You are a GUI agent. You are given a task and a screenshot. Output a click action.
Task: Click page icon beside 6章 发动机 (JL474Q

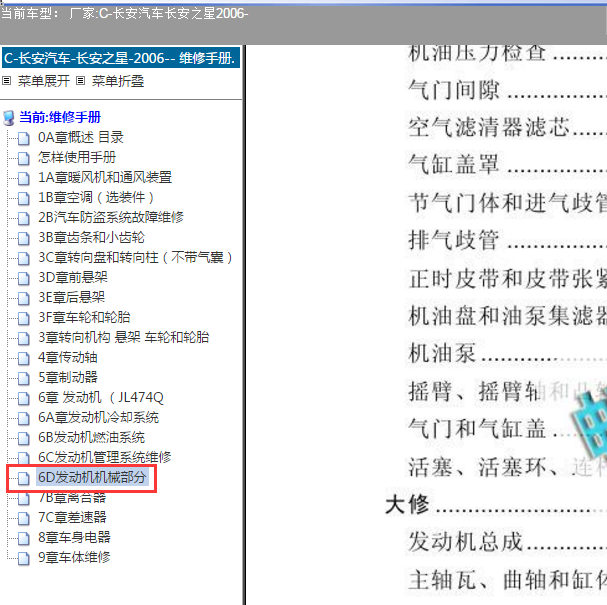[x=24, y=398]
